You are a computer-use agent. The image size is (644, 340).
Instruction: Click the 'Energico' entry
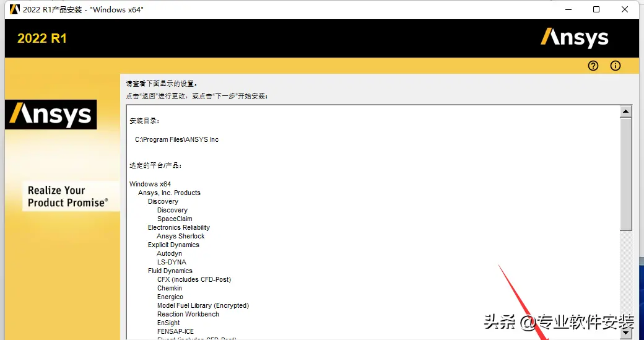tap(170, 297)
